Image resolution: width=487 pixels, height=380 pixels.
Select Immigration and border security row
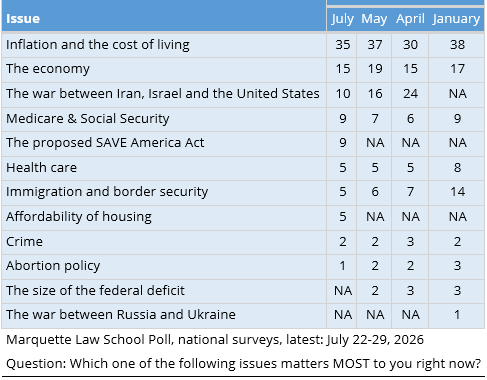pos(243,192)
